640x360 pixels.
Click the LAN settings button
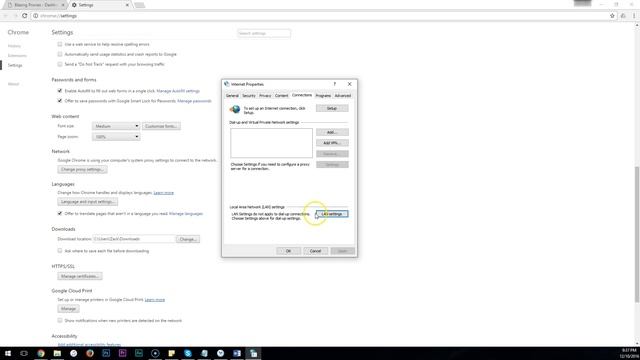tap(332, 214)
